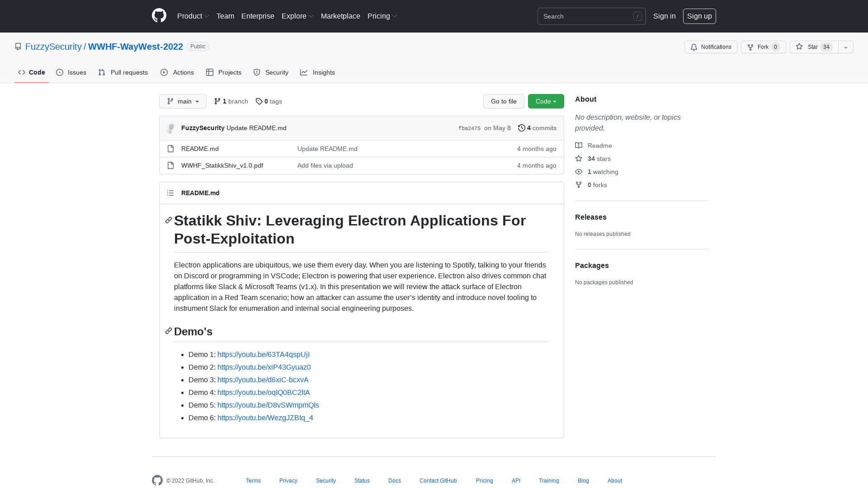Fork the repository

(763, 47)
